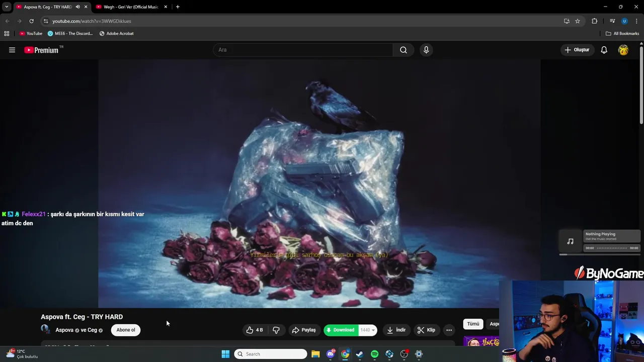Open Chrome extensions puzzle icon

click(595, 21)
